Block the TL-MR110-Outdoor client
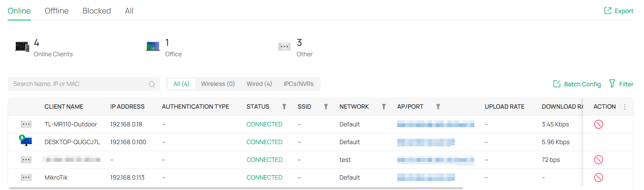This screenshot has width=644, height=190. pos(598,124)
